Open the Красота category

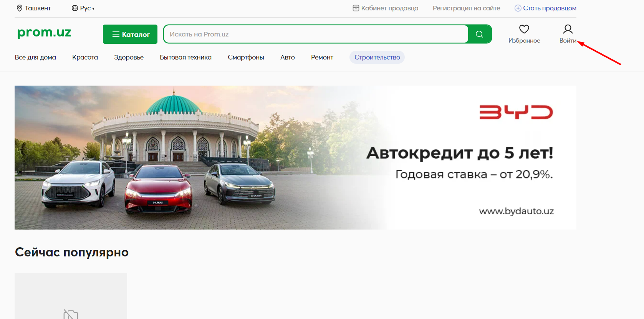tap(85, 57)
